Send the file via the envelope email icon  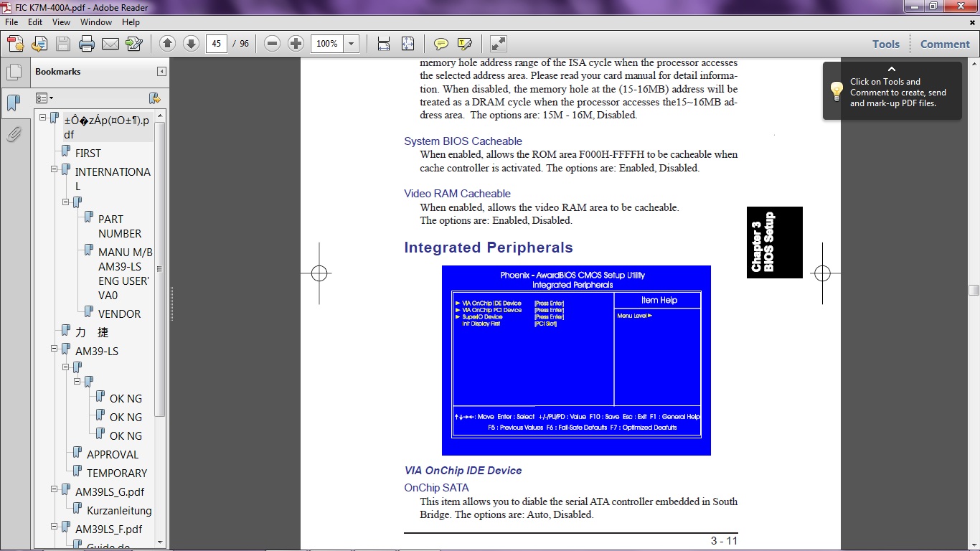110,44
